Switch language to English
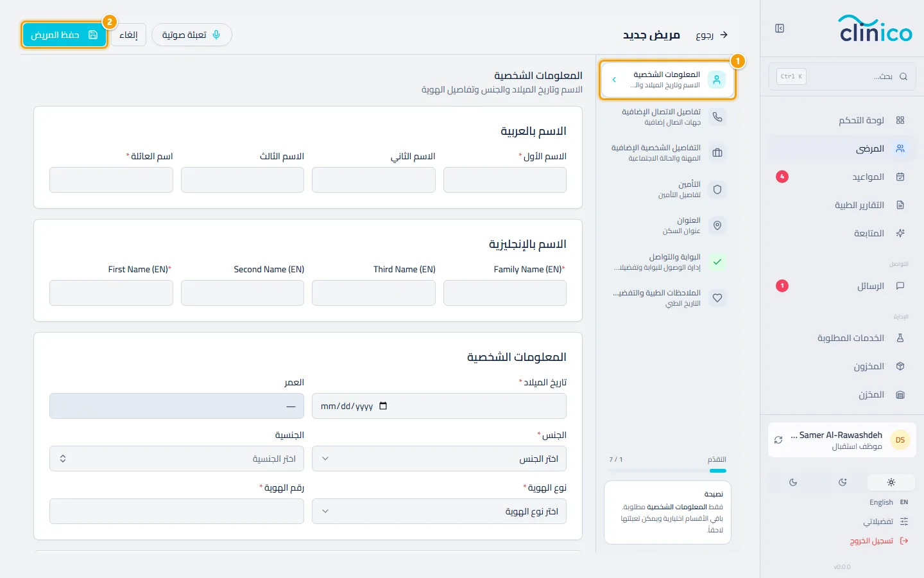This screenshot has height=578, width=924. [889, 502]
